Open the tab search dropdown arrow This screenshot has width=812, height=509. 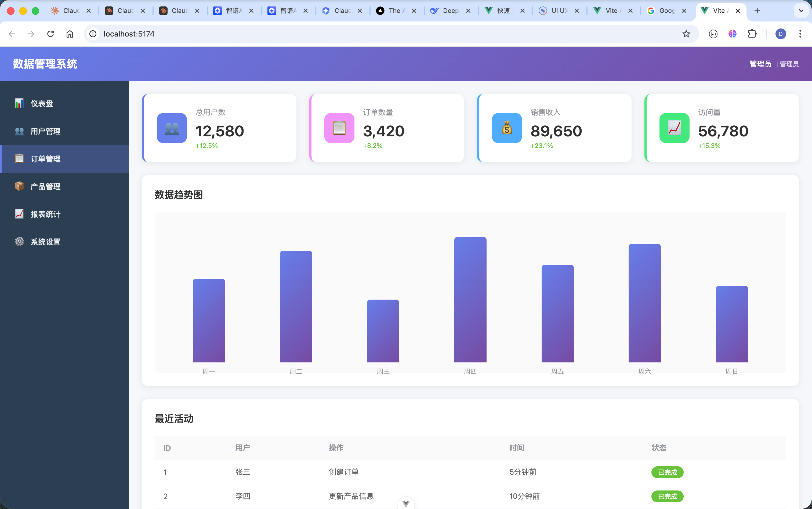tap(801, 11)
